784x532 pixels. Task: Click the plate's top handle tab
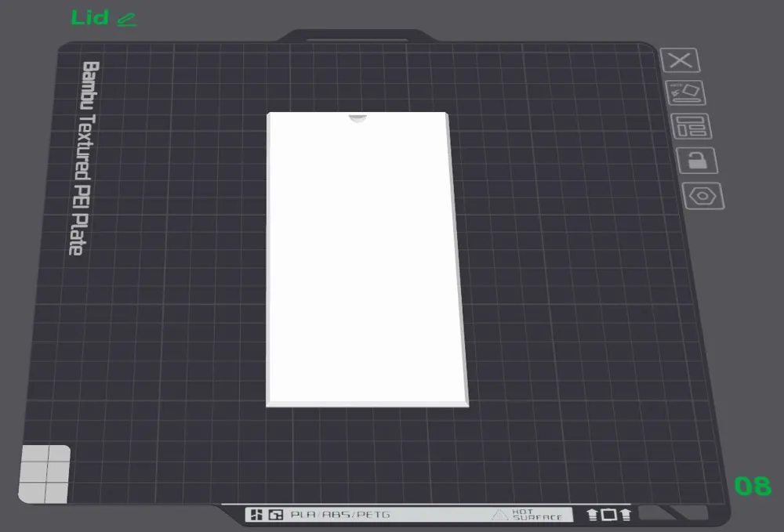pos(357,36)
